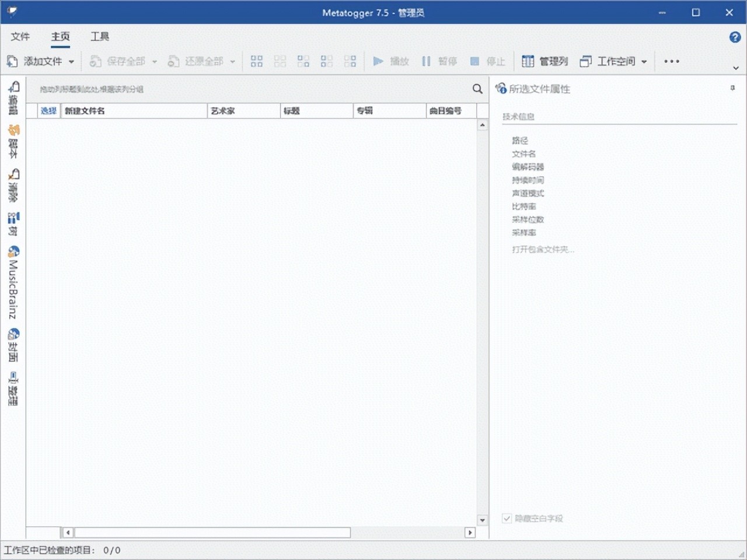
Task: Click the 持续时间 field label
Action: 528,180
